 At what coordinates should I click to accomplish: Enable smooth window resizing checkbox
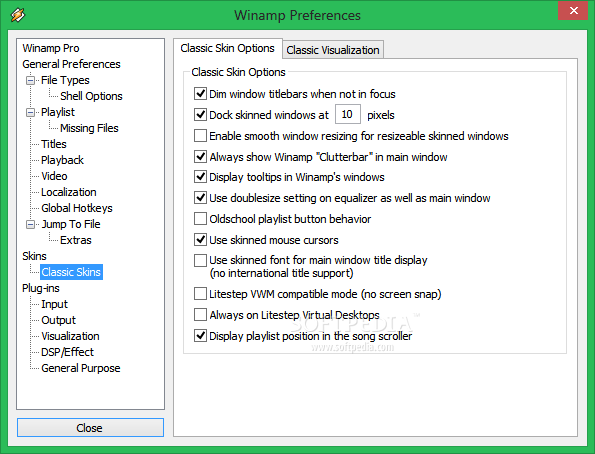(x=200, y=136)
